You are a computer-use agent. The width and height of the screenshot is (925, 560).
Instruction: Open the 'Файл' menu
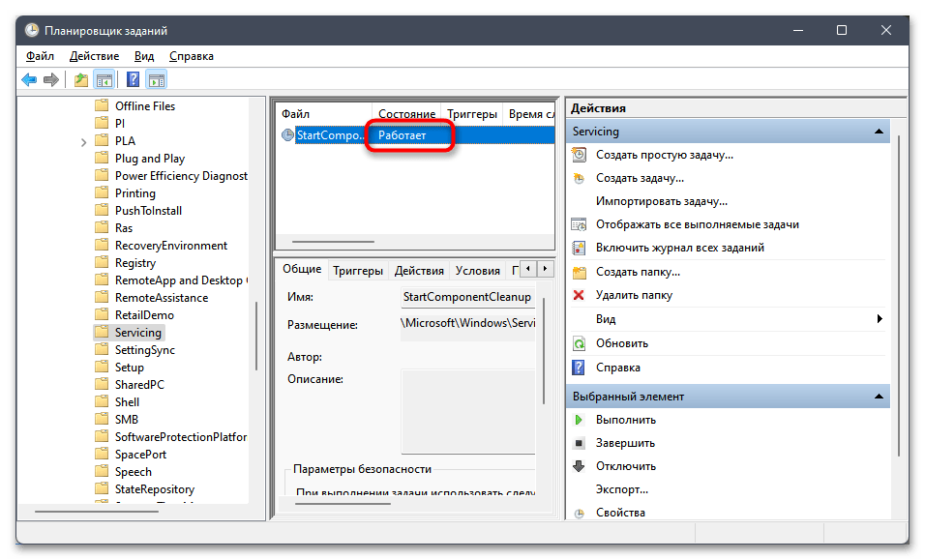(40, 56)
